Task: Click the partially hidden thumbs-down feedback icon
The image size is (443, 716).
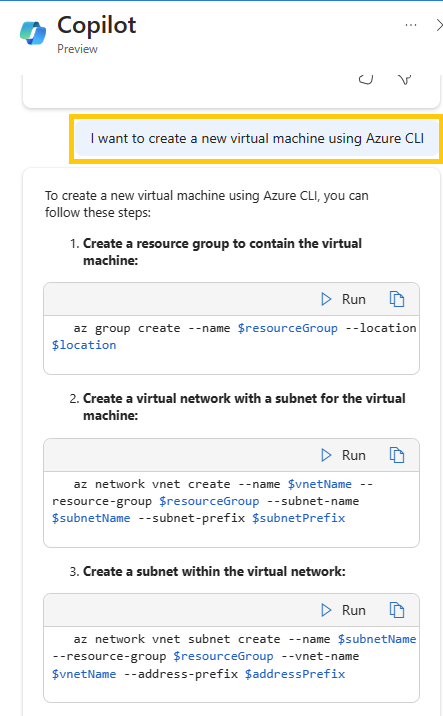Action: (x=404, y=79)
